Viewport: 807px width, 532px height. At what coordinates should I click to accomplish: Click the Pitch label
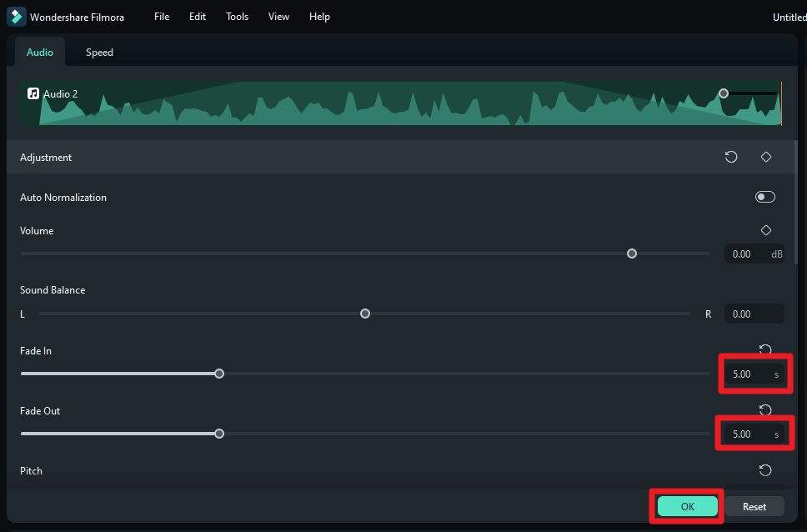(x=31, y=471)
